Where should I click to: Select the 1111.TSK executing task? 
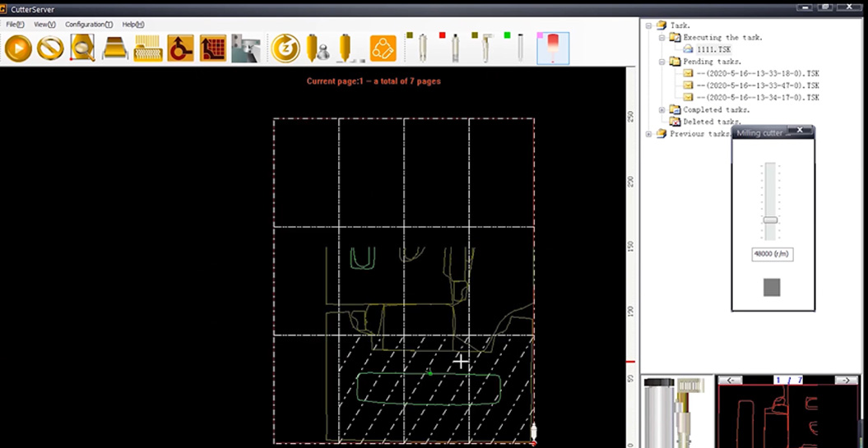713,49
